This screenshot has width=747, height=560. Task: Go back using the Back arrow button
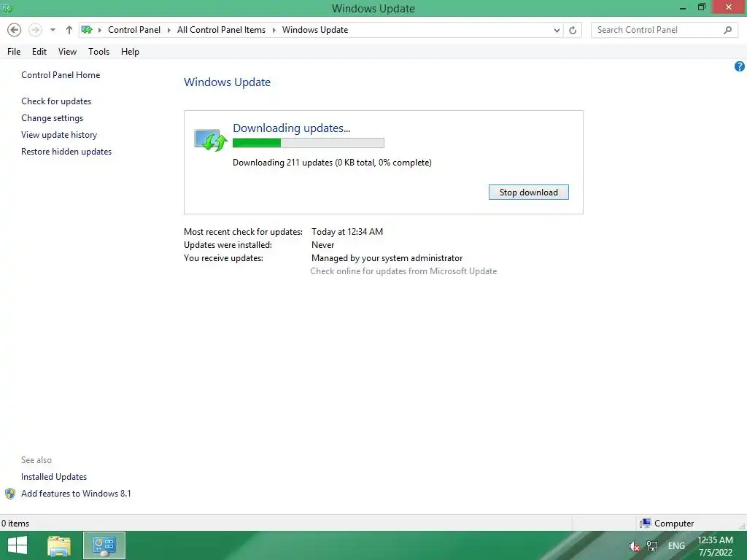point(15,30)
